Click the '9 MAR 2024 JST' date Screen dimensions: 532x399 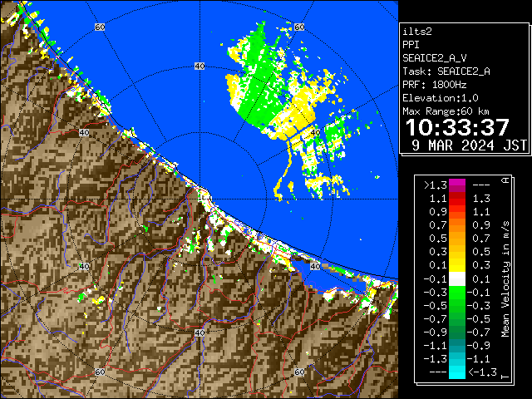click(x=469, y=145)
